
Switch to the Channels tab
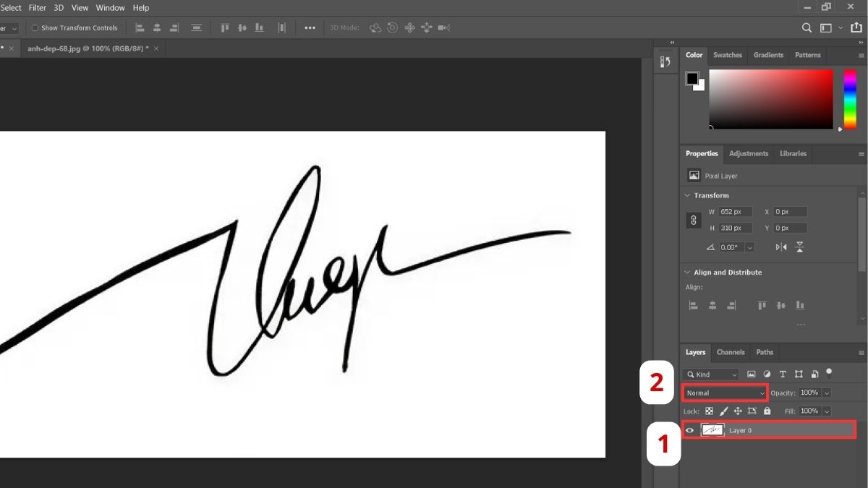coord(730,352)
